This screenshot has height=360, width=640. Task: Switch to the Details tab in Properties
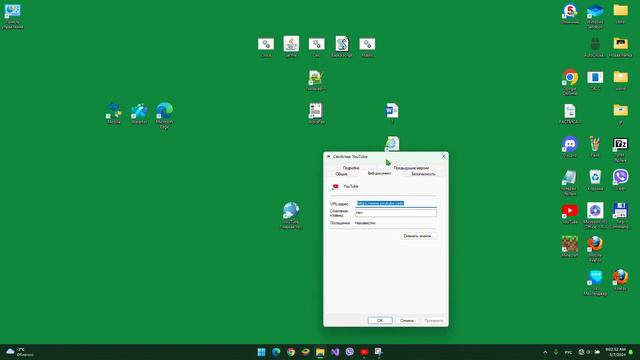[351, 168]
